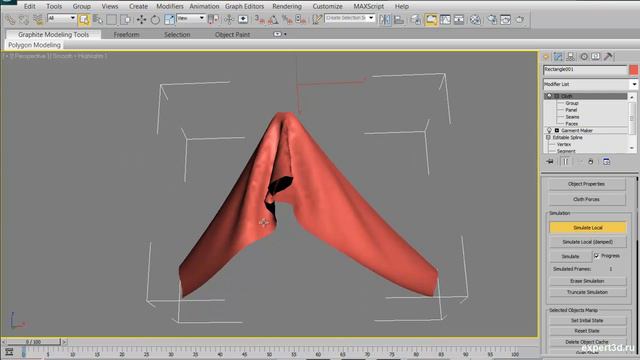
Task: Collapse the Cloth modifier sub-objects
Action: coord(557,96)
